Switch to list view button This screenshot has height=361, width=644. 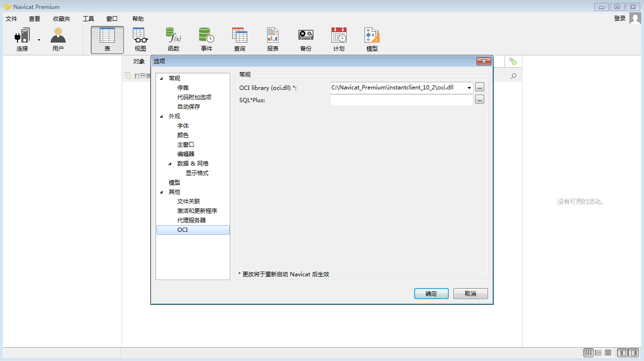tap(598, 352)
